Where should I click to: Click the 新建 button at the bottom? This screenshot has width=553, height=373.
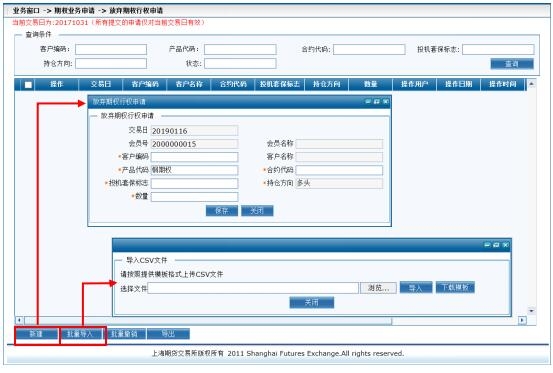point(36,334)
